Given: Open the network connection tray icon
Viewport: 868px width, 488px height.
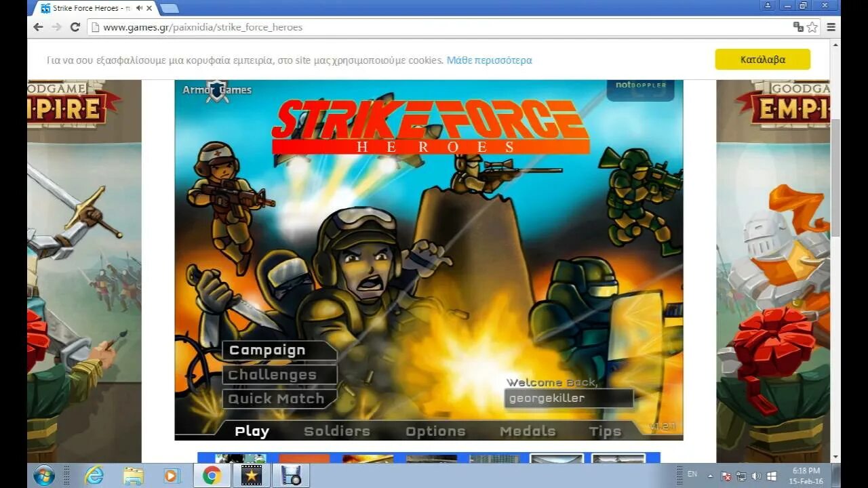Looking at the screenshot, I should tap(741, 476).
